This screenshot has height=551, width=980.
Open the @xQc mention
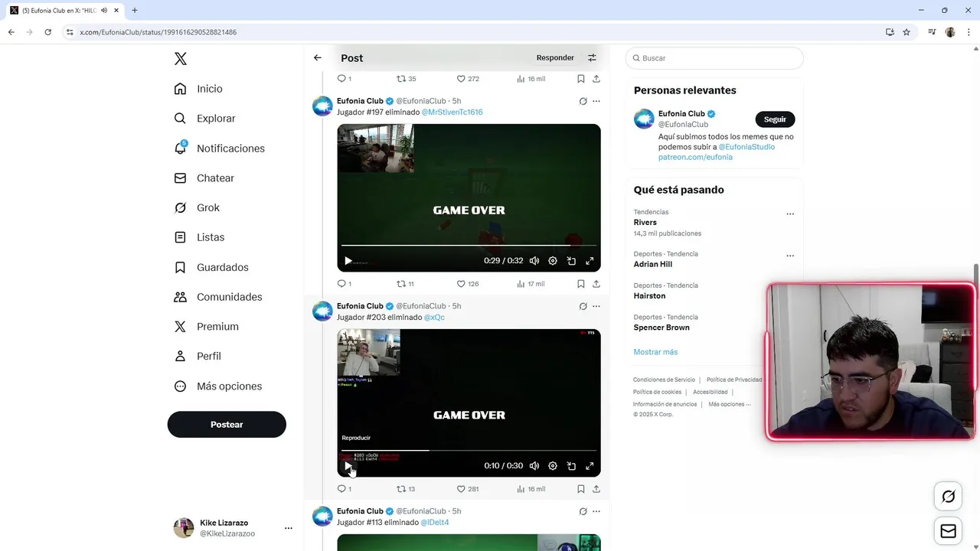click(434, 318)
